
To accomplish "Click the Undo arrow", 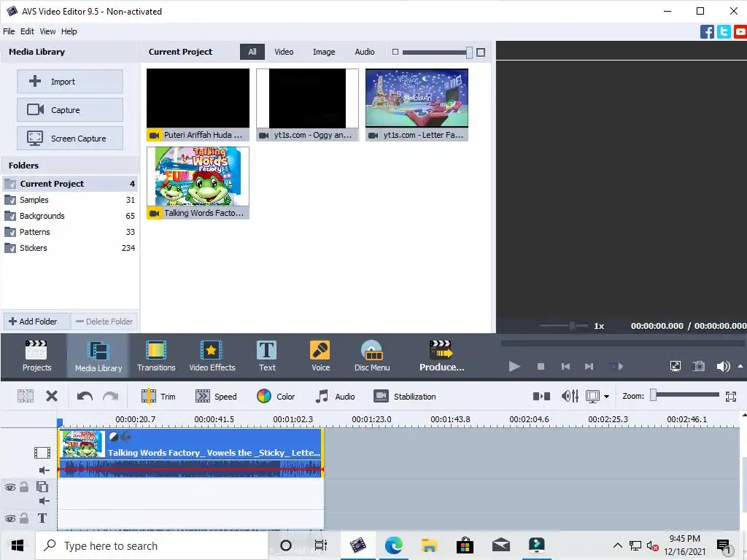I will pos(85,396).
